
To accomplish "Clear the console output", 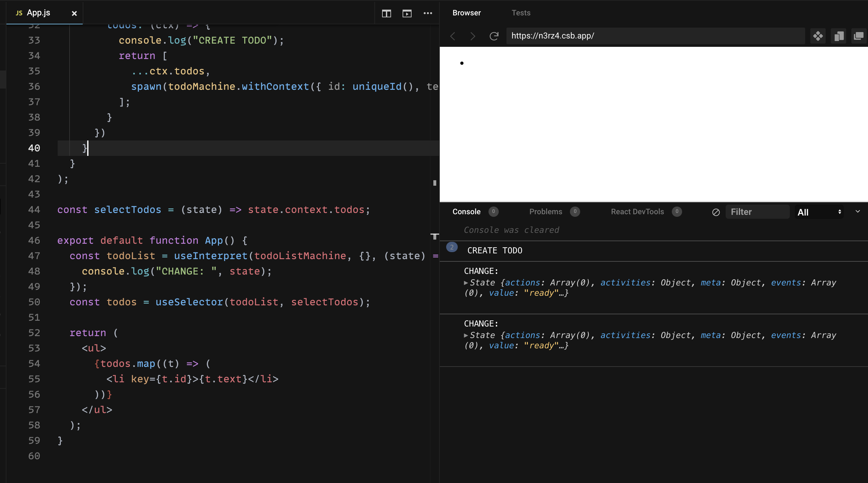I will pyautogui.click(x=716, y=212).
